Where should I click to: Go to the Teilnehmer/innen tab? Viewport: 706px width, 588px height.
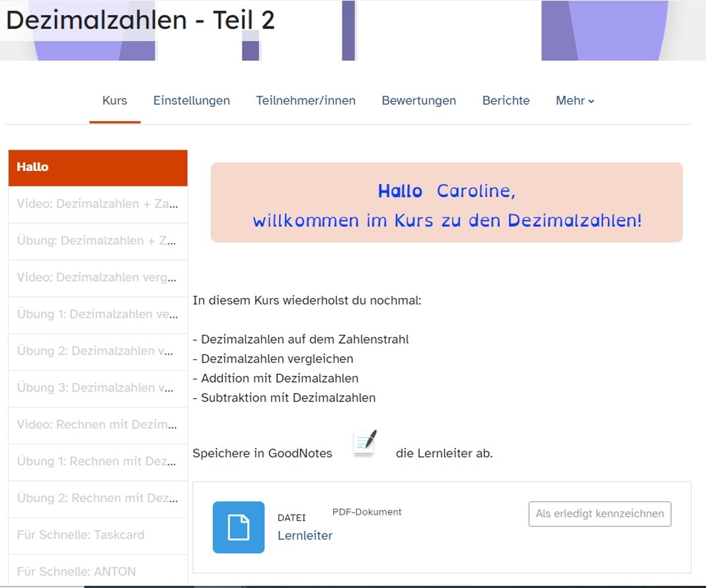tap(305, 101)
